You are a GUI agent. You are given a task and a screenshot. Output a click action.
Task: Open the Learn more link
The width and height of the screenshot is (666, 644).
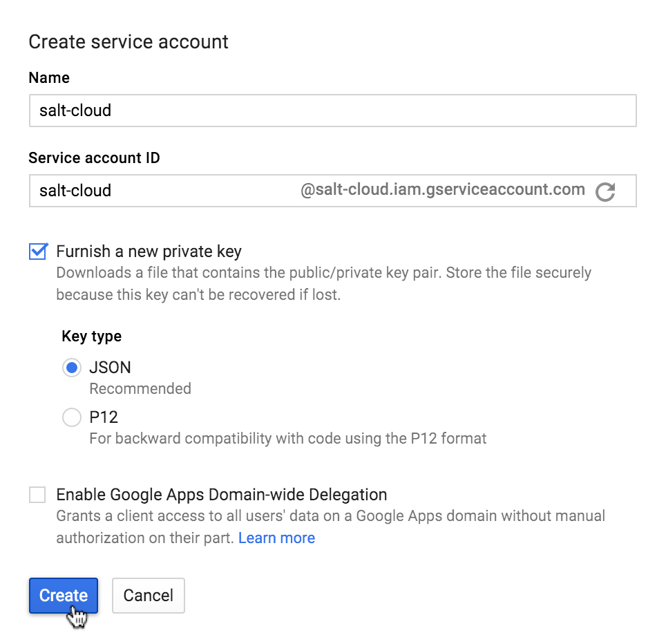[x=276, y=538]
